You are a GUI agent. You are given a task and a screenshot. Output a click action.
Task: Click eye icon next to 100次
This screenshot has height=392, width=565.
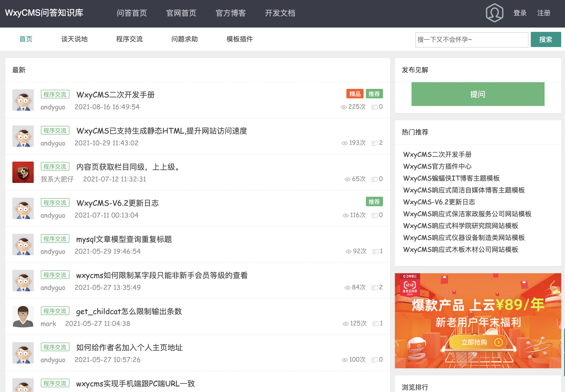coord(345,360)
